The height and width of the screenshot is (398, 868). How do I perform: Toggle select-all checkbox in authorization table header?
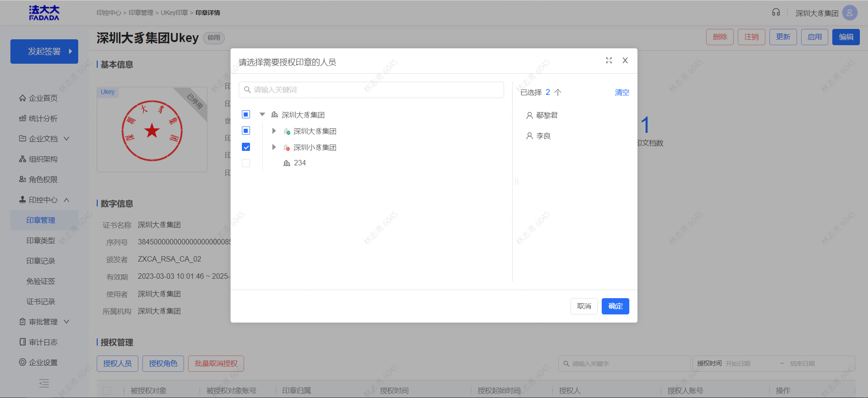(107, 390)
